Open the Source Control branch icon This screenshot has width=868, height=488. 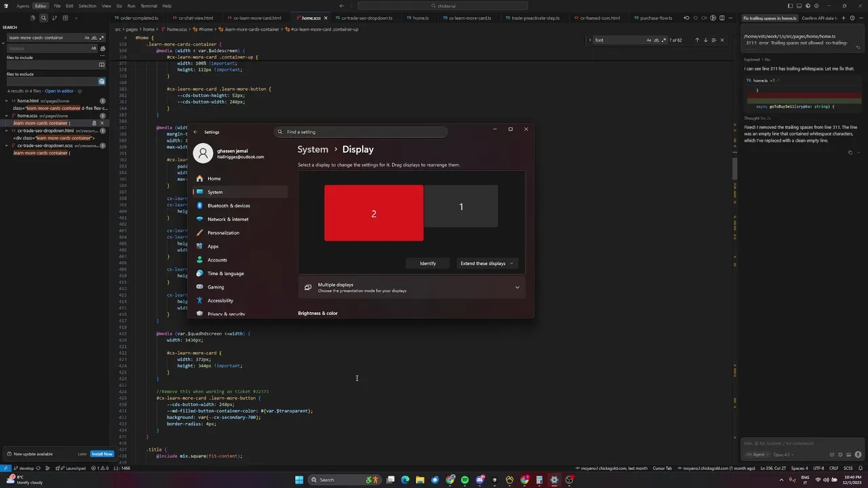point(54,18)
